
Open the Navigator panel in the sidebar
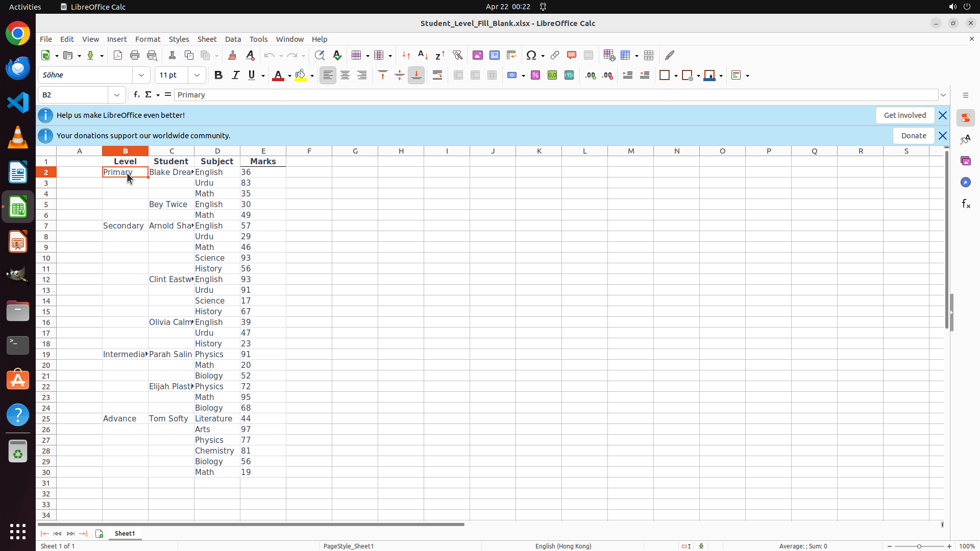pos(965,182)
